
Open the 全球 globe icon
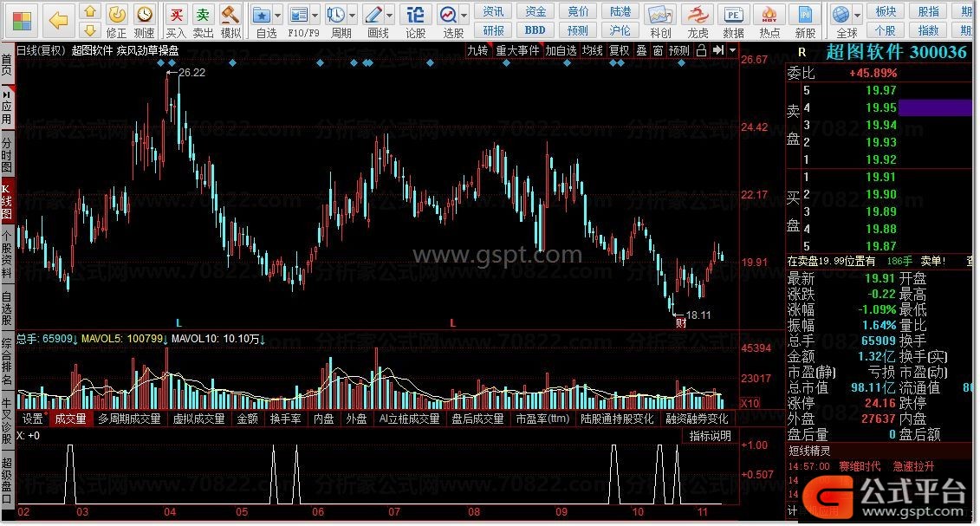pyautogui.click(x=841, y=15)
